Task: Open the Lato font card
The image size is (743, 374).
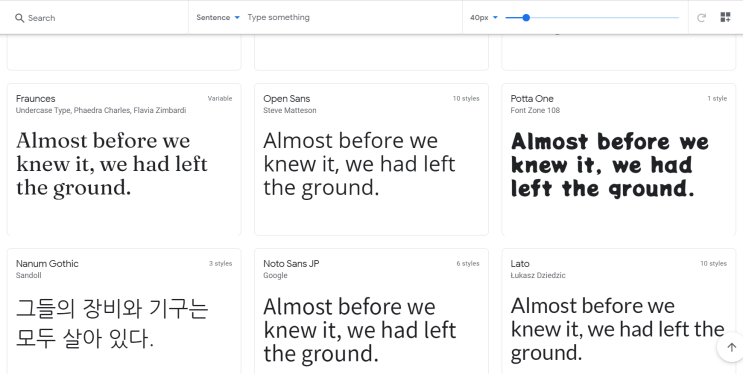Action: click(619, 311)
